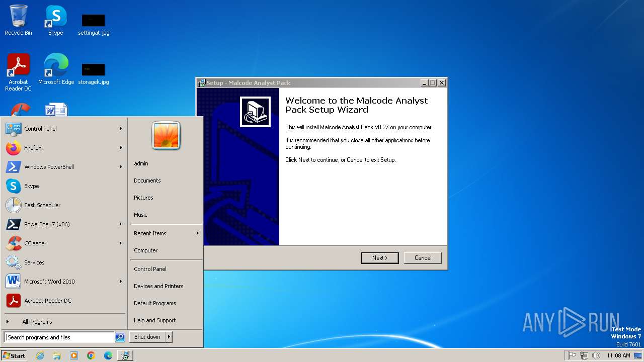This screenshot has width=644, height=362.
Task: Expand the Windows PowerShell submenu arrow
Action: tap(121, 167)
